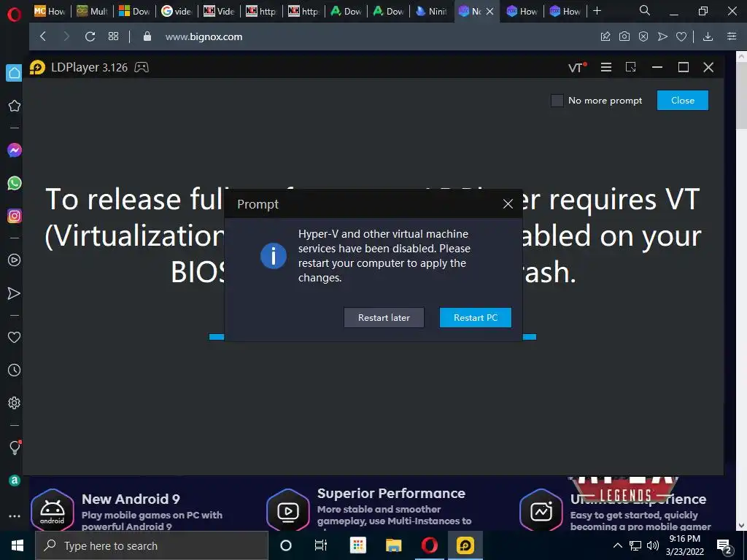Image resolution: width=747 pixels, height=560 pixels.
Task: Switch to the Microsoft 'Dow' tab
Action: [134, 11]
